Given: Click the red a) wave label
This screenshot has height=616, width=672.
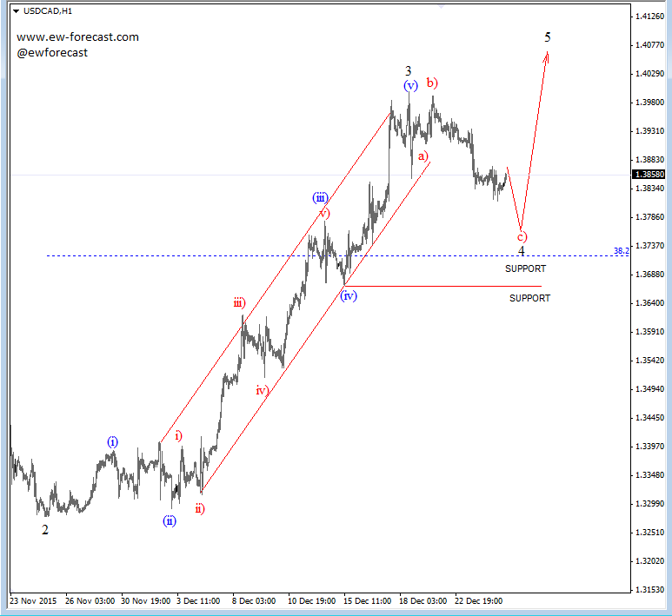Looking at the screenshot, I should 422,156.
